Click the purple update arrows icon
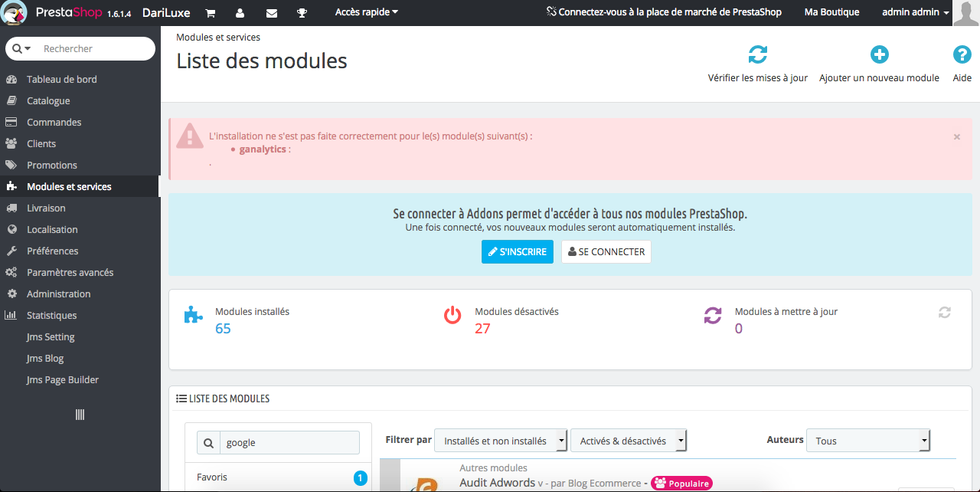The width and height of the screenshot is (980, 492). [713, 315]
